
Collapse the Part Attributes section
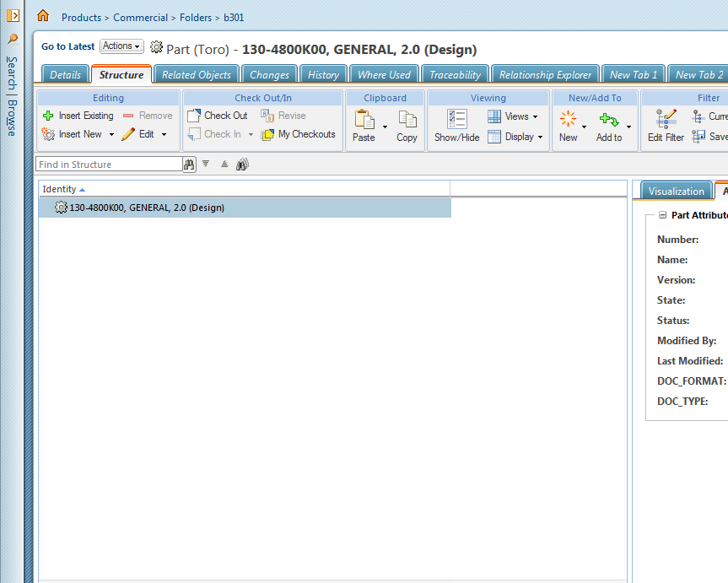click(x=662, y=215)
